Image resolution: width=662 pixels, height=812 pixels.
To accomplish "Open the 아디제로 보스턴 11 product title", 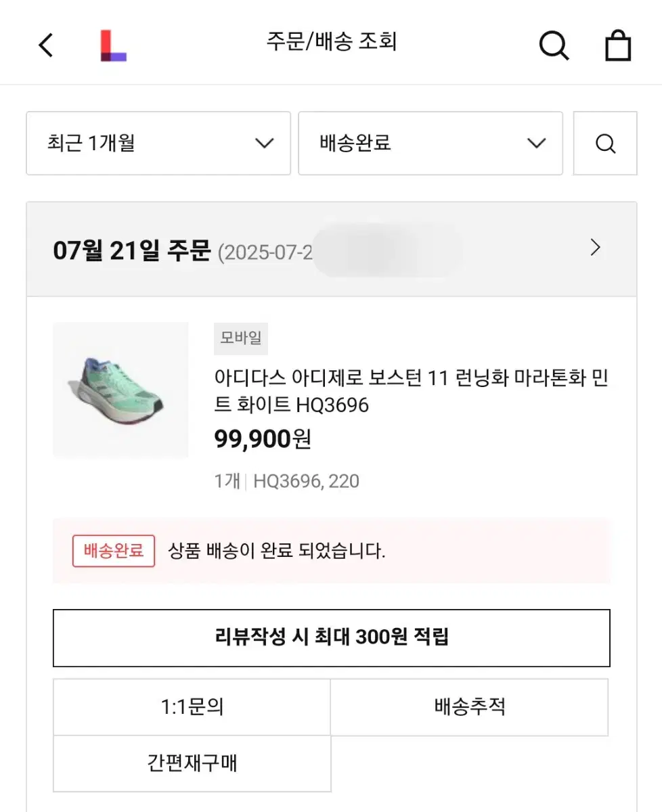I will tap(412, 391).
